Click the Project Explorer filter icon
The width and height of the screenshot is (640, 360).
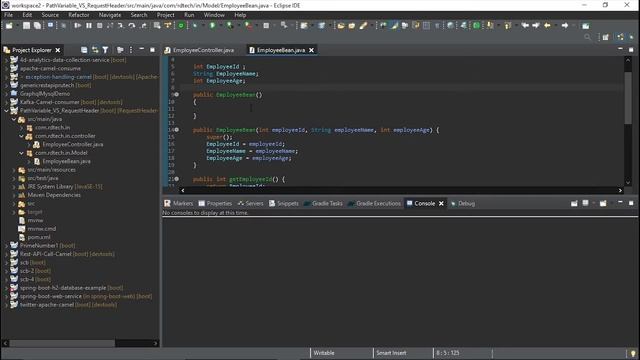tap(105, 50)
